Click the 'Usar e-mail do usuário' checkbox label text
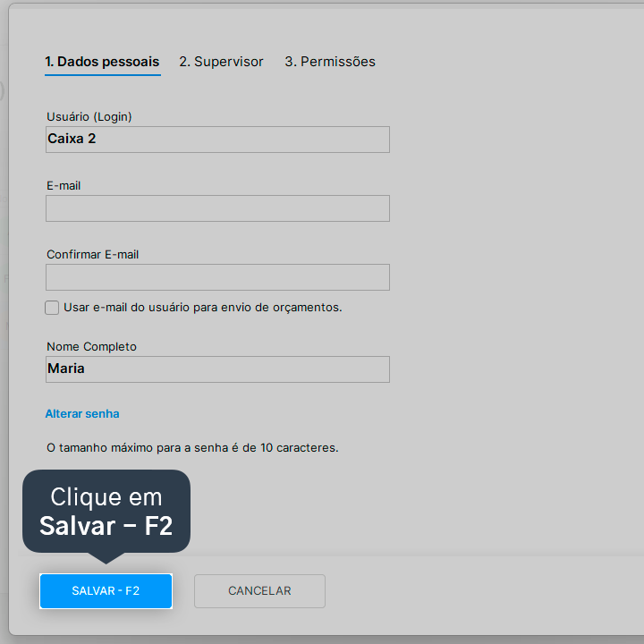This screenshot has height=644, width=644. [x=203, y=307]
